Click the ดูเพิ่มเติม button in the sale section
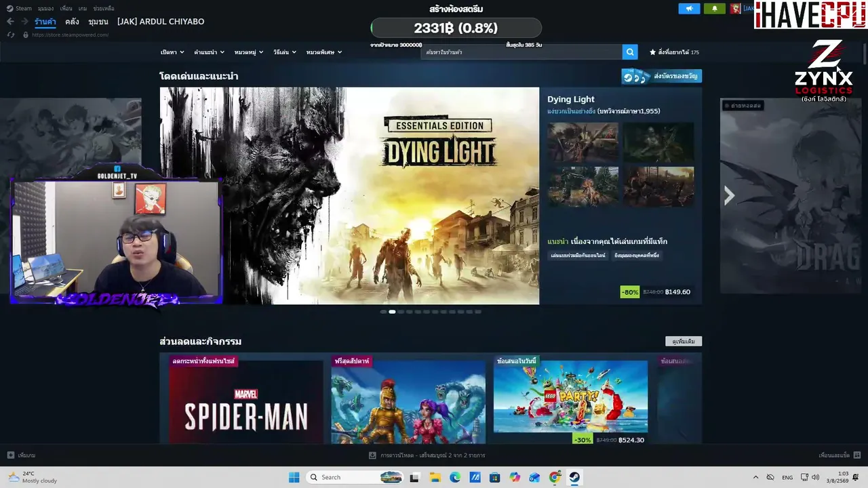 (x=684, y=341)
